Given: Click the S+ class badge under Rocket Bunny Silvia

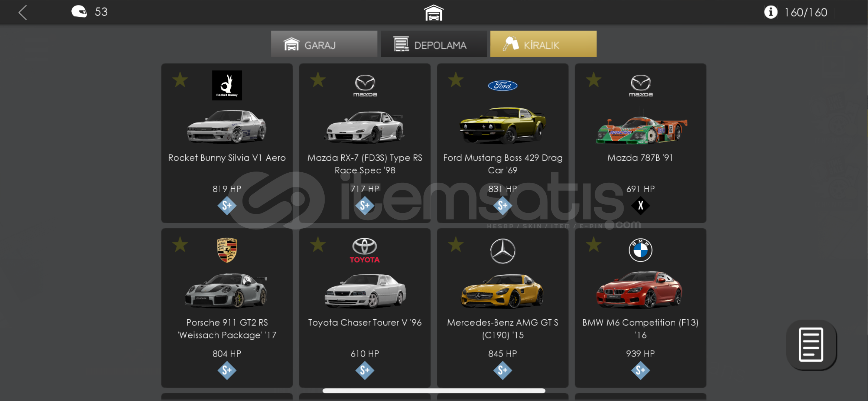Looking at the screenshot, I should (227, 205).
